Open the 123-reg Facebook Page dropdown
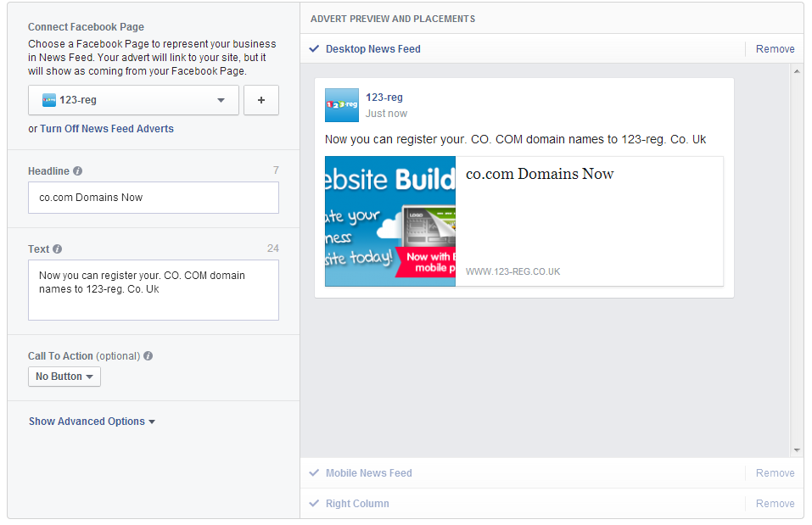 [133, 100]
